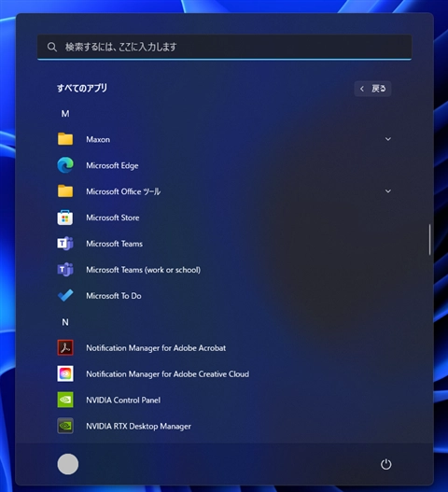The image size is (448, 492).
Task: Select the Microsoft Store label
Action: click(x=113, y=218)
